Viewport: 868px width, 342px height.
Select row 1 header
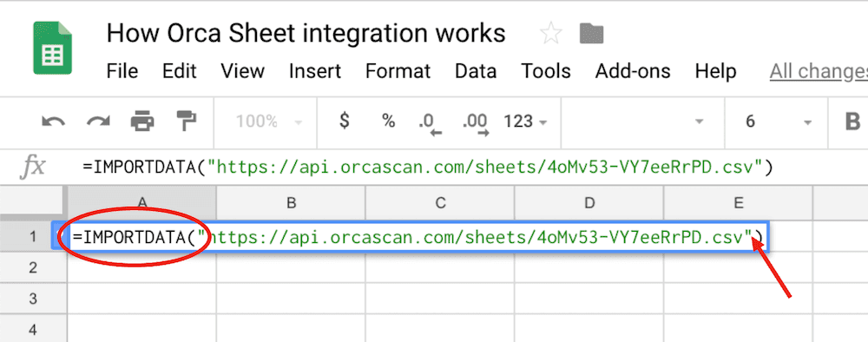33,236
